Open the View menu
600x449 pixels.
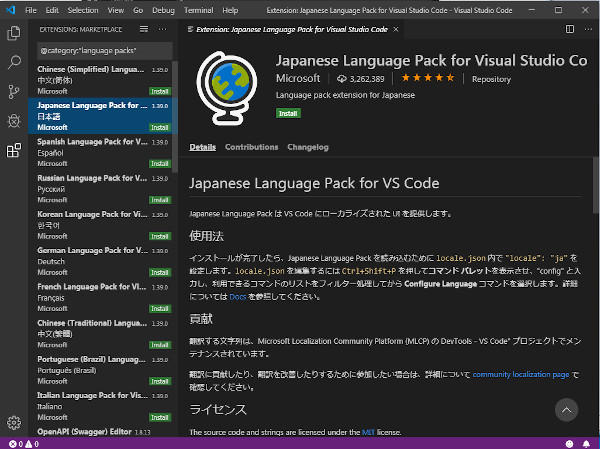[116, 10]
